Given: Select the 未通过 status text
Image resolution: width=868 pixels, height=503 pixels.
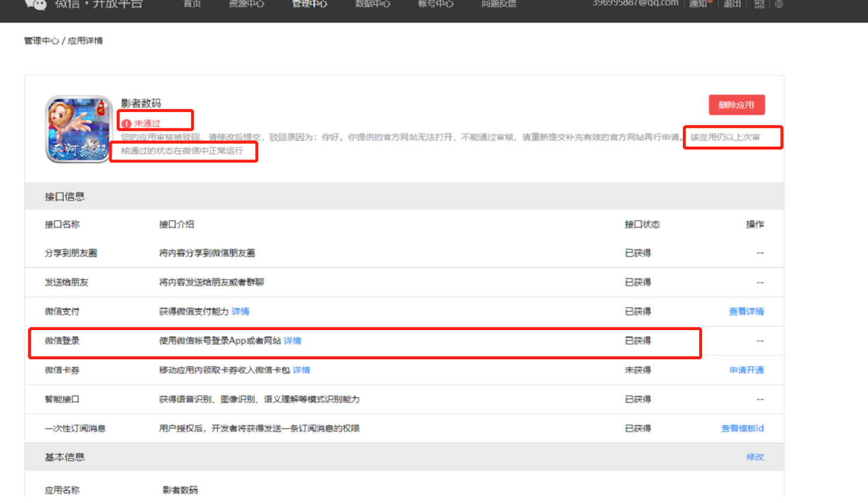Looking at the screenshot, I should point(147,123).
